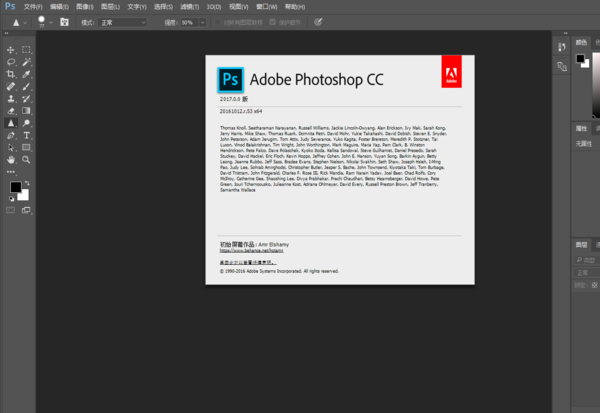Select the Eraser tool

[11, 111]
